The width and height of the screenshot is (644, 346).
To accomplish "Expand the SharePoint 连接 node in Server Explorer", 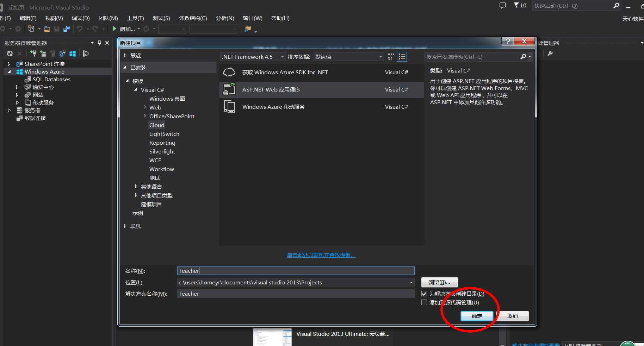I will click(x=9, y=64).
